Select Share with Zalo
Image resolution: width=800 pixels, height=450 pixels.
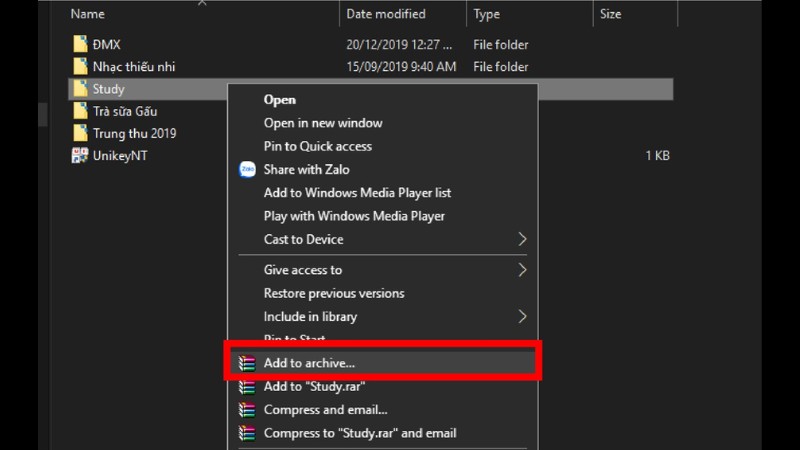point(306,169)
